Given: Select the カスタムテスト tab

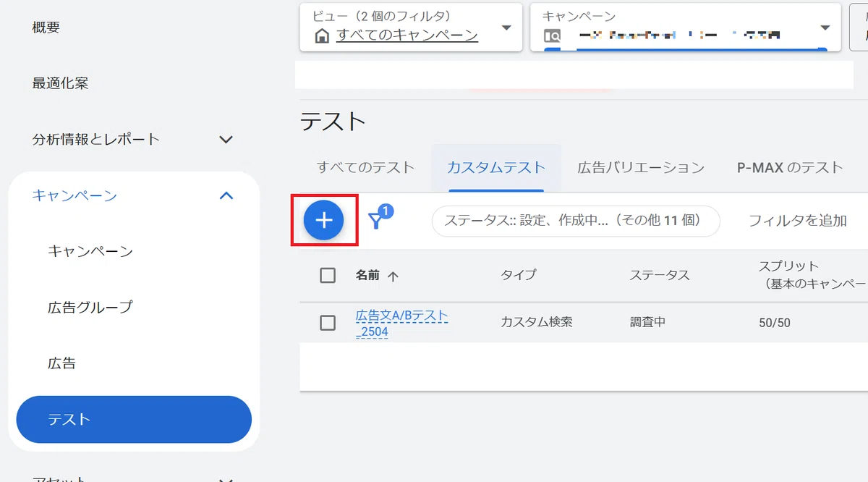Looking at the screenshot, I should [496, 167].
